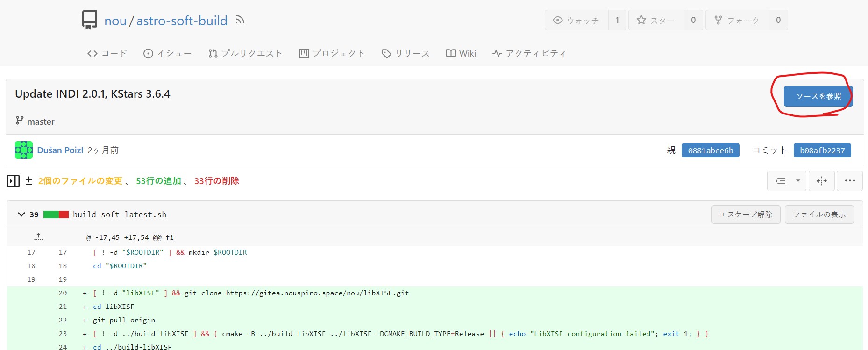Open the RSS feed icon

click(x=240, y=20)
